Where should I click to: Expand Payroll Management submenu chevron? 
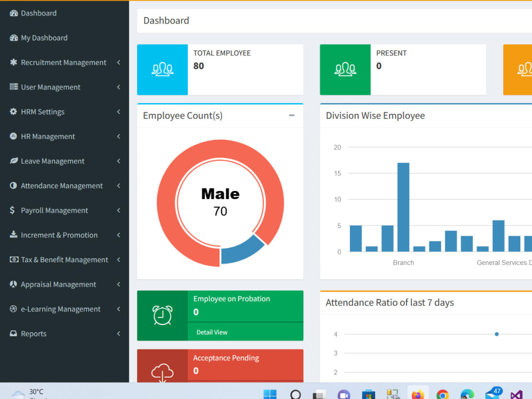click(x=119, y=210)
